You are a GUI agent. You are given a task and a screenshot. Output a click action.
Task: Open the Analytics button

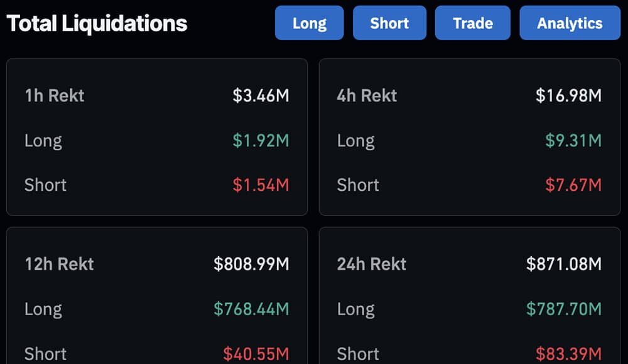coord(570,23)
